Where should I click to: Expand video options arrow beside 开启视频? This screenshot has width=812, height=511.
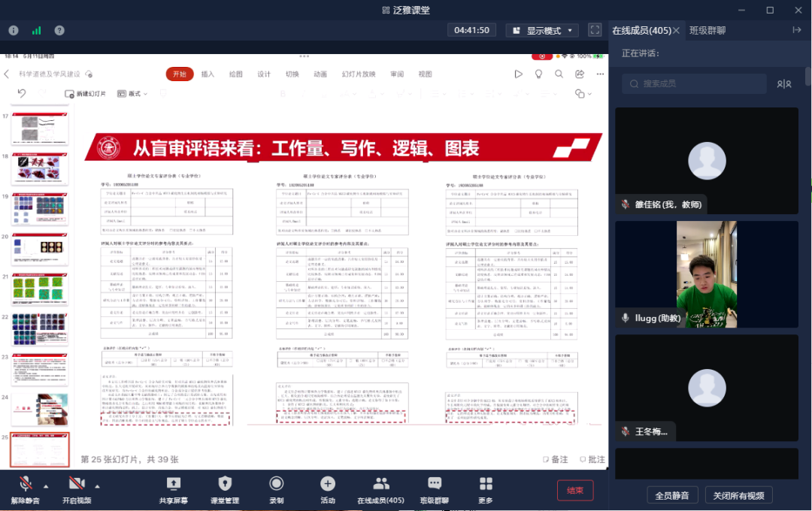97,485
